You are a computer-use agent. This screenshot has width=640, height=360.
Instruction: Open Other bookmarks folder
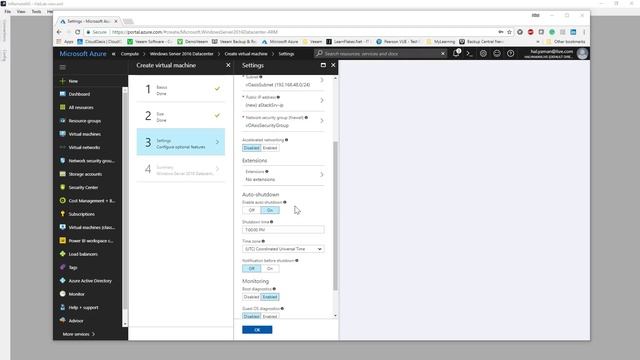tap(565, 42)
